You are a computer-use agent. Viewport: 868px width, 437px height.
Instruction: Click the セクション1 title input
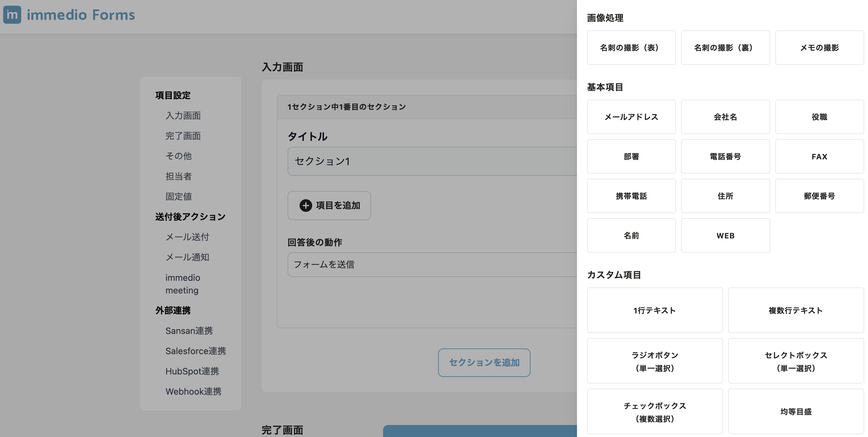pos(431,161)
